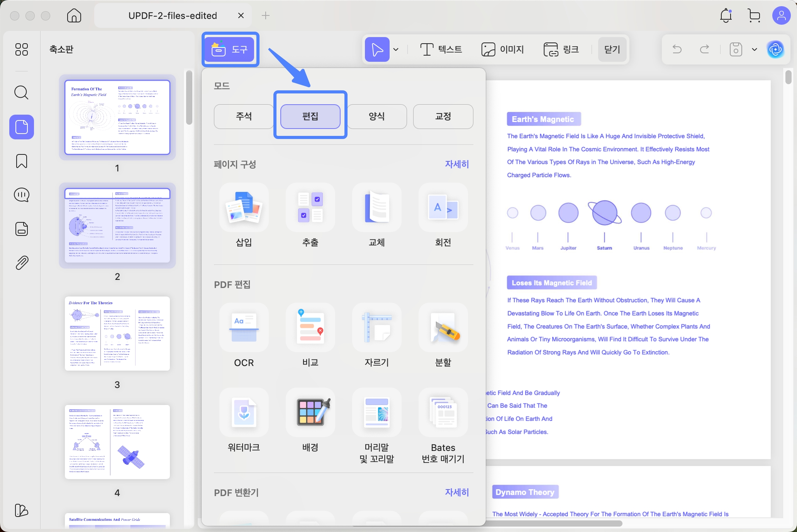Image resolution: width=797 pixels, height=532 pixels.
Task: Select page 3 thumbnail
Action: tap(117, 334)
